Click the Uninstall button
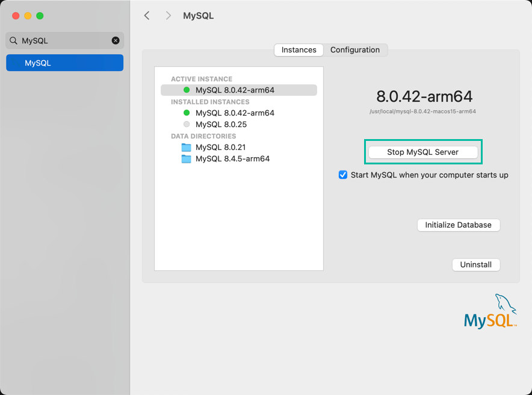 point(476,265)
